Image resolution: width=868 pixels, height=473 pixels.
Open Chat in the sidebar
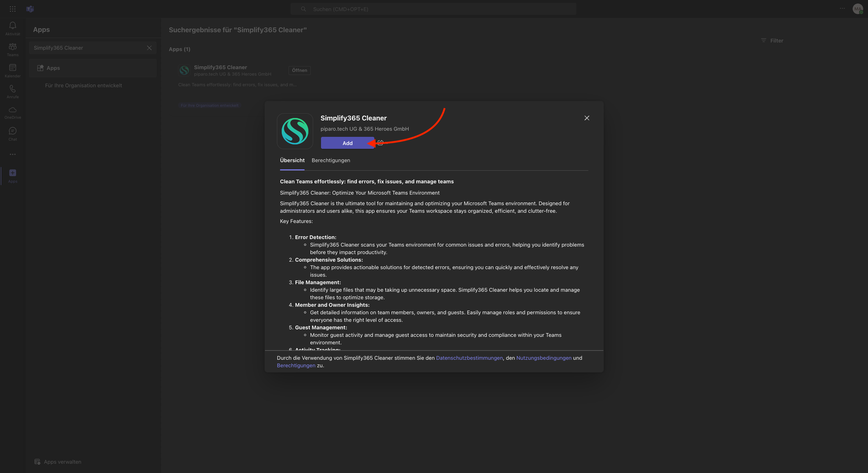point(13,134)
